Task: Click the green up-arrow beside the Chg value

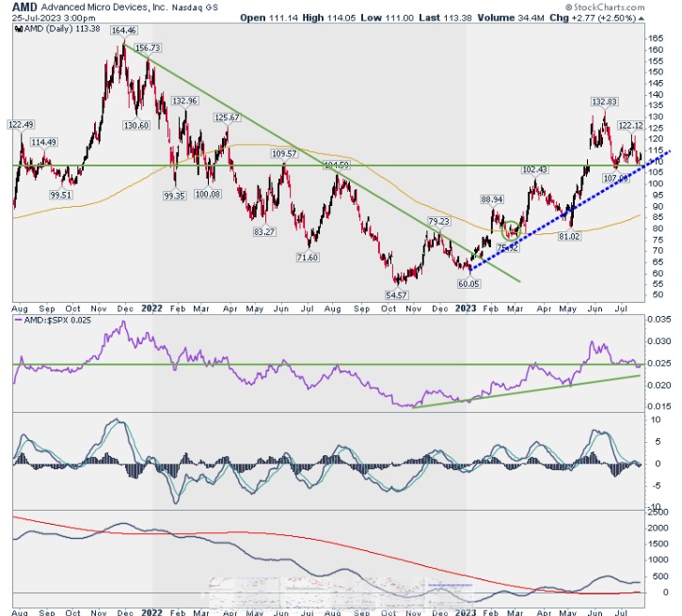Action: click(x=642, y=18)
